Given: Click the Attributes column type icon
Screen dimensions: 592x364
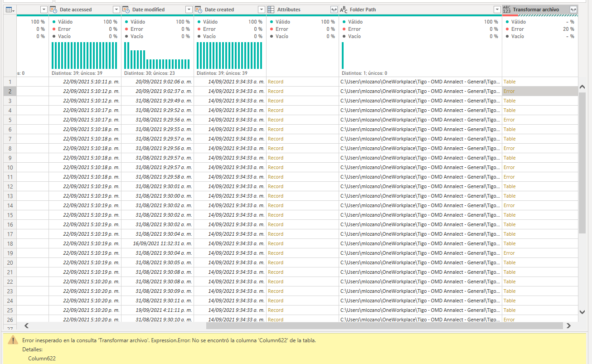Looking at the screenshot, I should pos(271,10).
